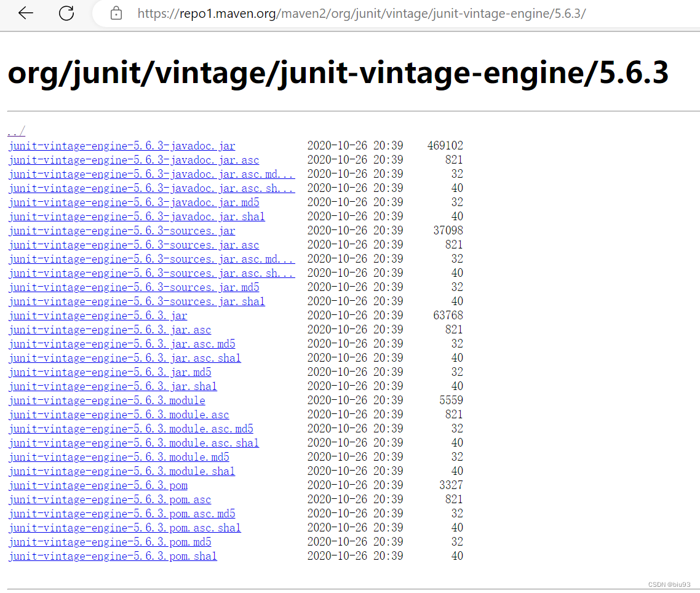Screen dimensions: 700x593
Task: Click the browser back arrow
Action: tap(25, 14)
